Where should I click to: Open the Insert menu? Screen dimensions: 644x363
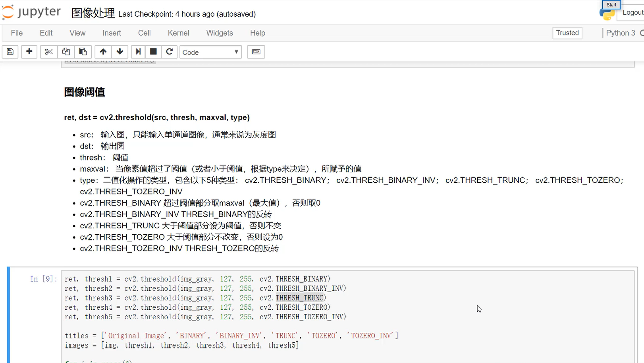112,33
